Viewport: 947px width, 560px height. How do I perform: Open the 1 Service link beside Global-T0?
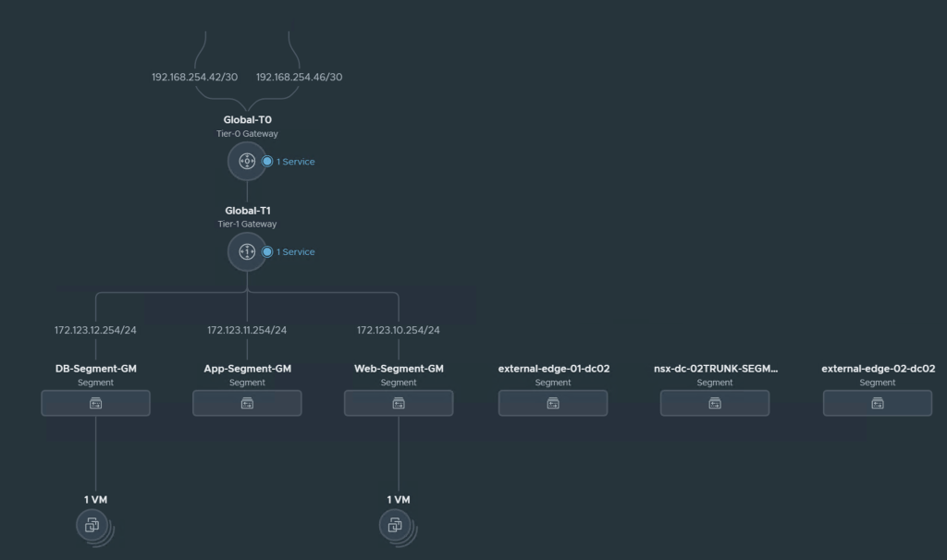tap(295, 162)
